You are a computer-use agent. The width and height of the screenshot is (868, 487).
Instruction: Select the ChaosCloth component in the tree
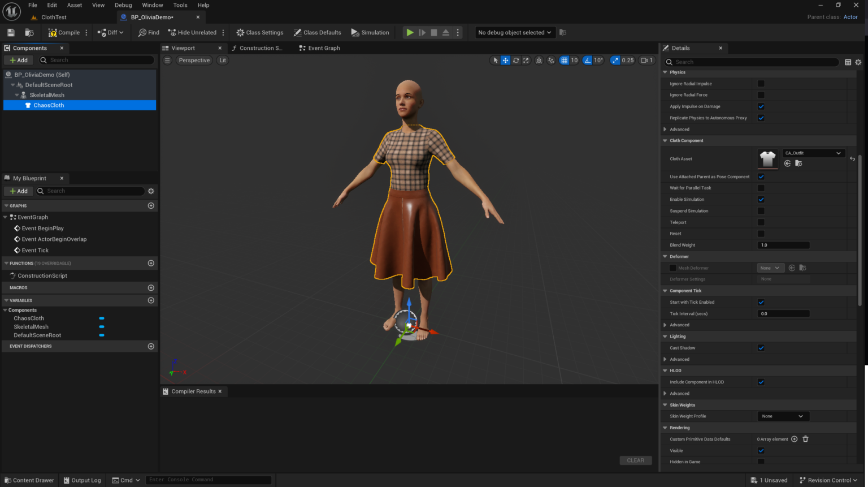coord(48,105)
